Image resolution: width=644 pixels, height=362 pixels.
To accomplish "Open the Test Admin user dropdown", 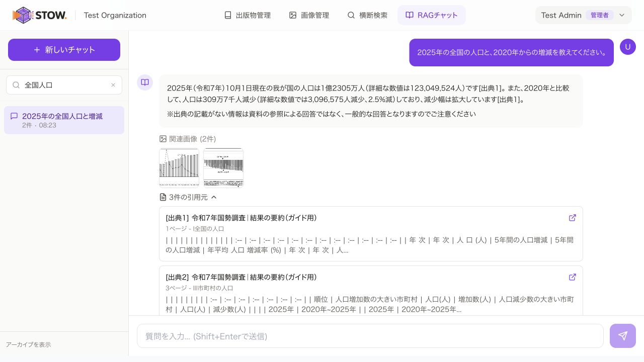I will [x=584, y=15].
